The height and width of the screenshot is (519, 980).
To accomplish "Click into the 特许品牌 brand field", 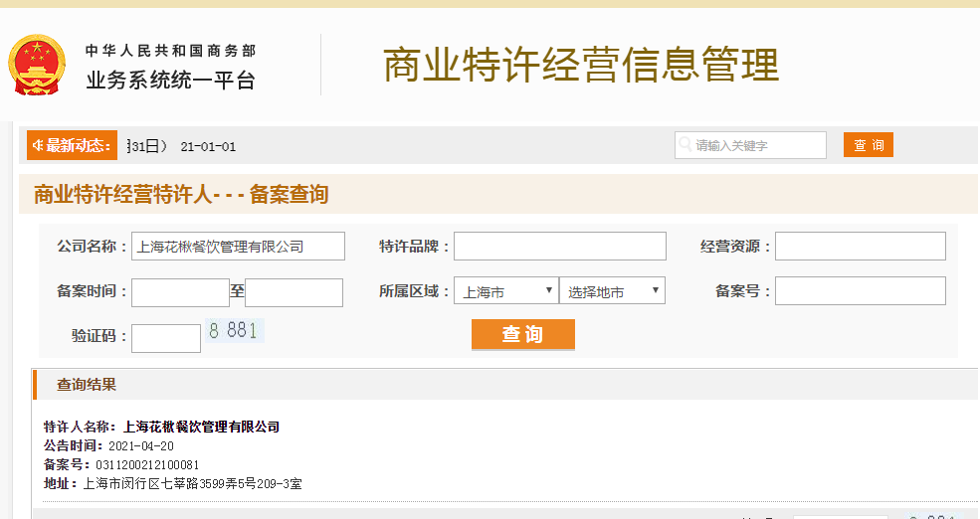I will [x=559, y=247].
